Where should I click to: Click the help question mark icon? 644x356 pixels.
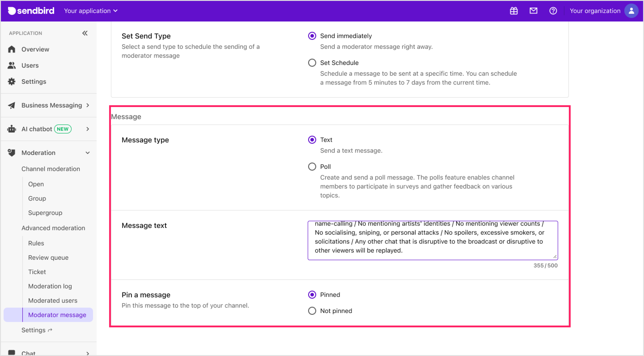(553, 11)
